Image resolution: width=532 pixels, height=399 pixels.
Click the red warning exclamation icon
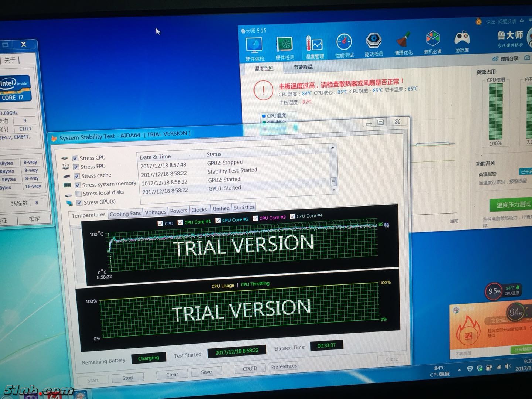tap(263, 90)
